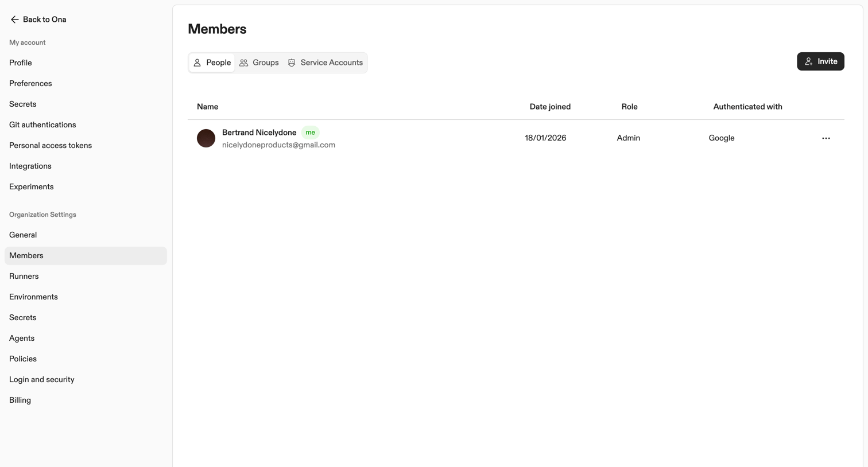
Task: Go to the Billing page
Action: [x=20, y=400]
